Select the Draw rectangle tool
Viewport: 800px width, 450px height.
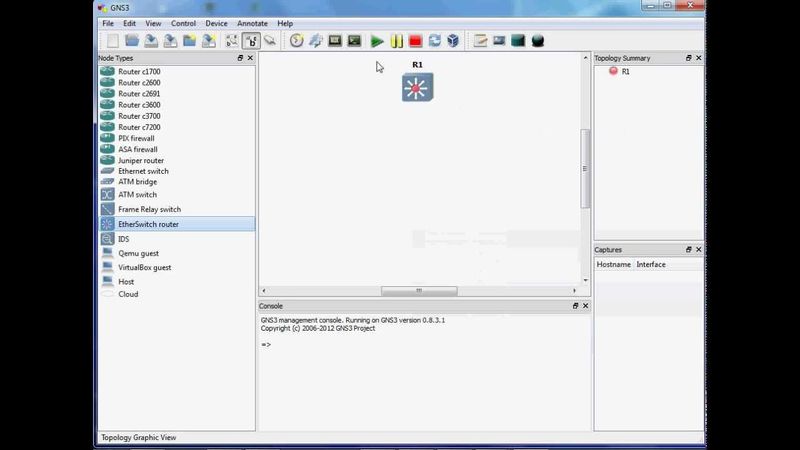coord(518,41)
